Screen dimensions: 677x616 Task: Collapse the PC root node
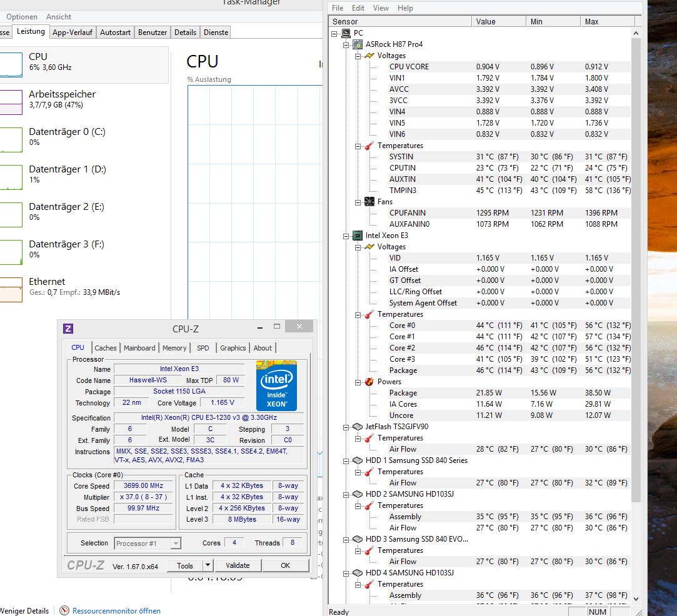pos(334,33)
